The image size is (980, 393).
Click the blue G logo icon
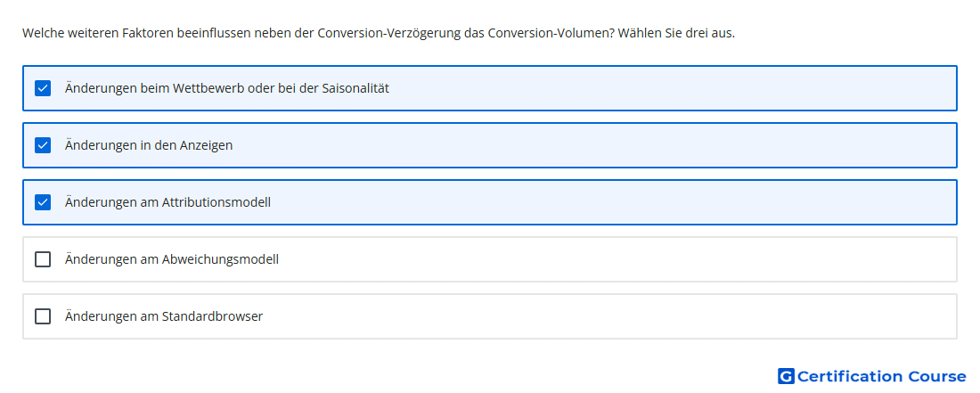(x=786, y=376)
